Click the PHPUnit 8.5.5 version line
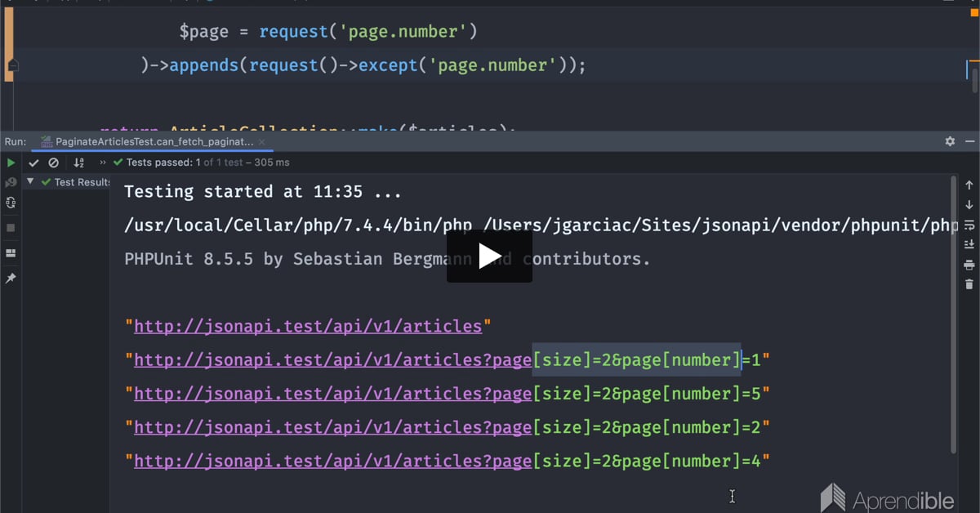 (387, 259)
